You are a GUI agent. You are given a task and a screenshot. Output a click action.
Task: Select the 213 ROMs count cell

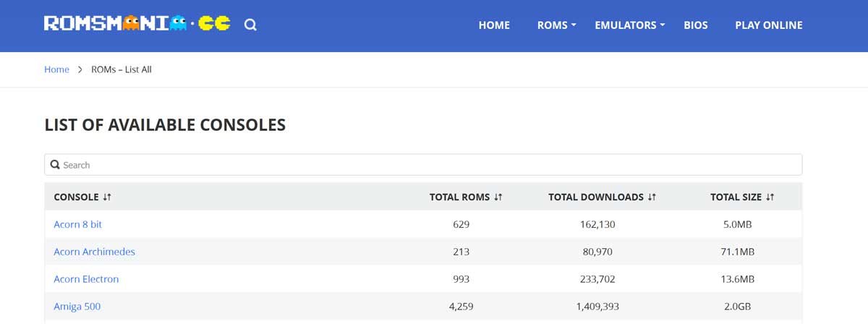click(x=461, y=252)
